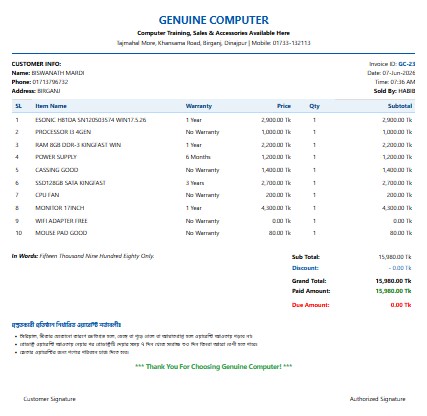This screenshot has width=427, height=416.
Task: Click the 'CUSTOMER INFO:' label
Action: tap(36, 64)
